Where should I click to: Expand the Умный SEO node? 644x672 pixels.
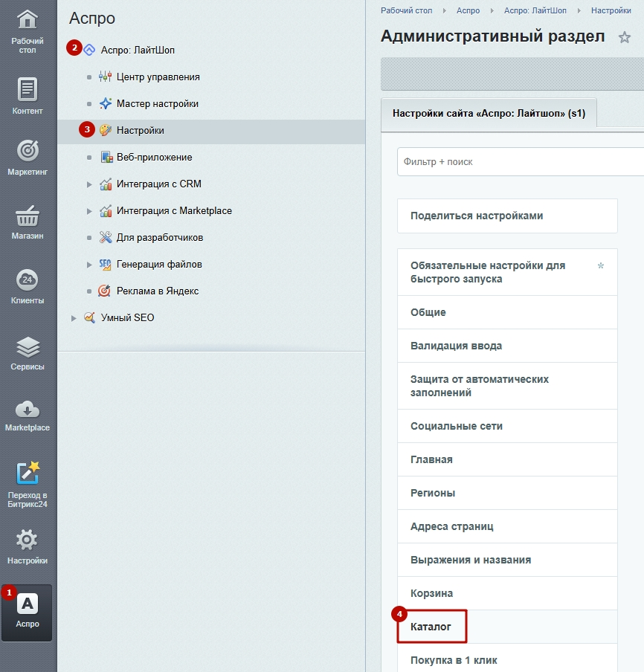(x=74, y=318)
